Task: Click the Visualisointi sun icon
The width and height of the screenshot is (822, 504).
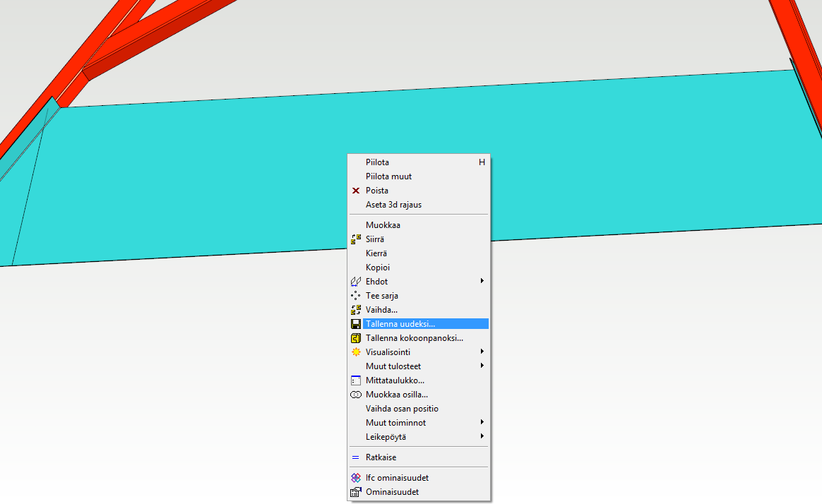Action: click(x=356, y=353)
